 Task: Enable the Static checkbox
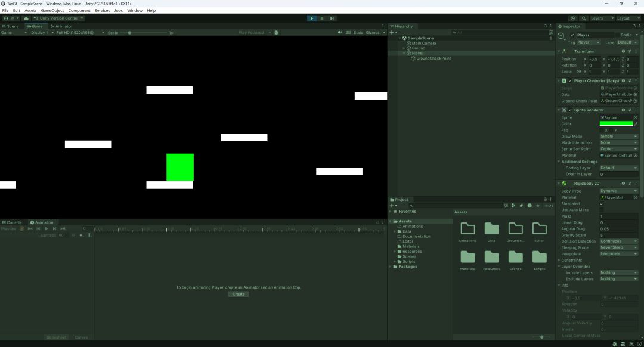617,35
